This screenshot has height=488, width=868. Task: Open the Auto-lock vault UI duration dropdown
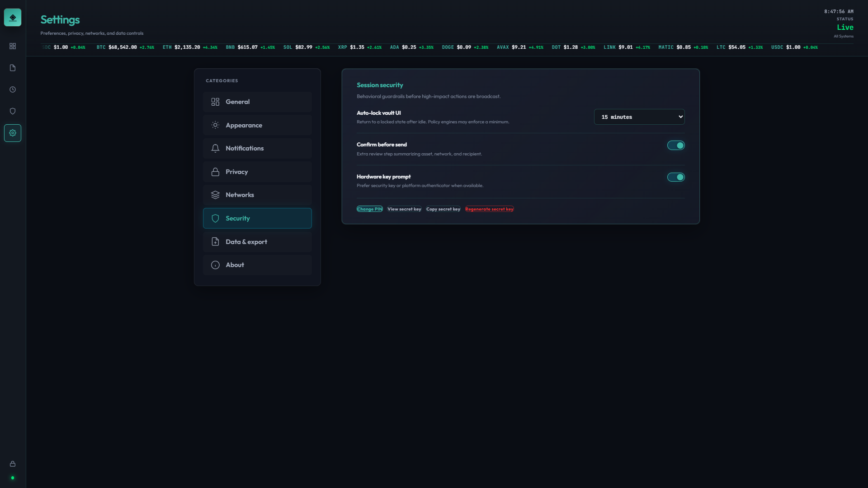639,117
